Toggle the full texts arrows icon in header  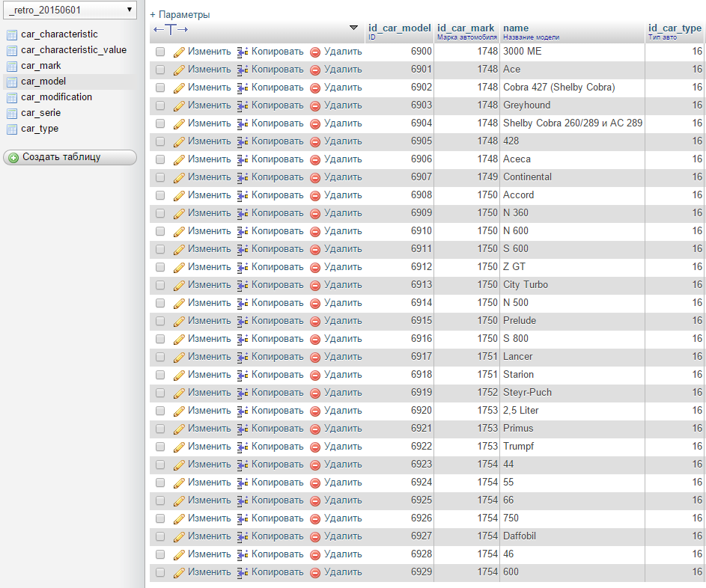click(x=171, y=30)
